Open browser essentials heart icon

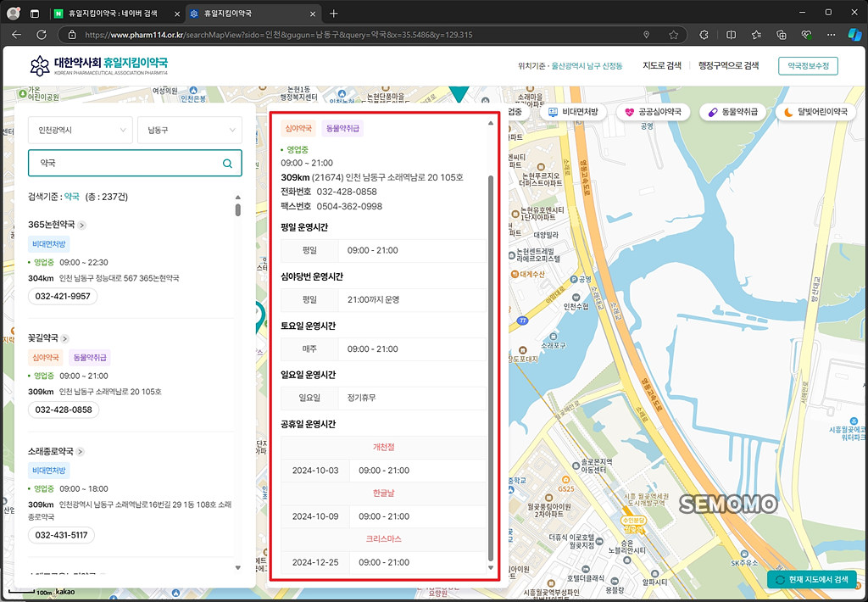(x=806, y=34)
